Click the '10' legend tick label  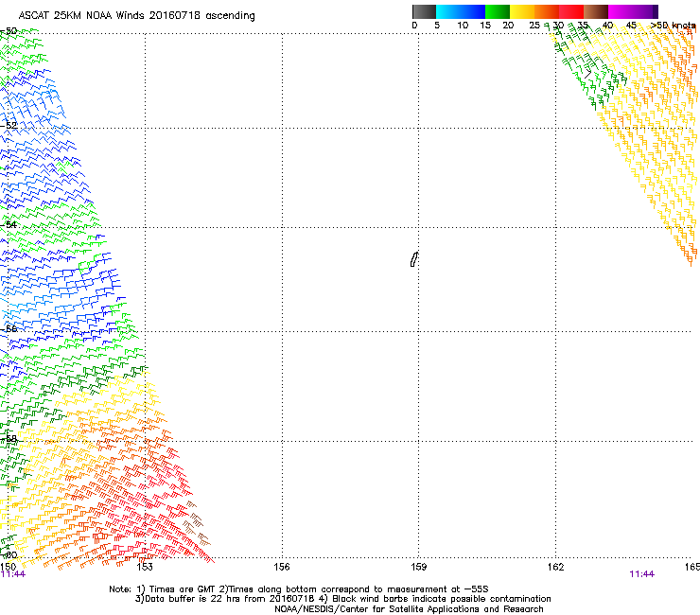(463, 26)
